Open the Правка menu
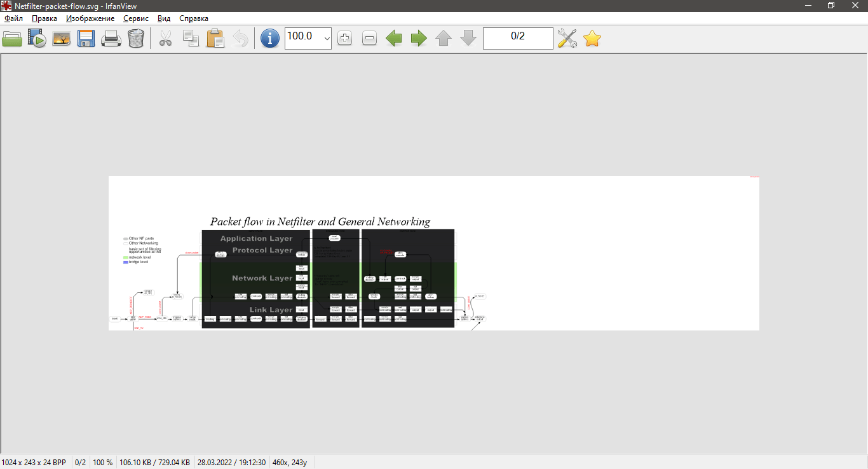 (44, 18)
